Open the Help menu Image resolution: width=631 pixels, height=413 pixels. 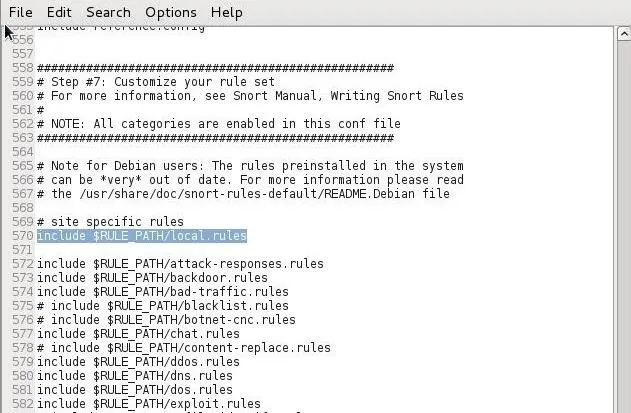point(227,12)
